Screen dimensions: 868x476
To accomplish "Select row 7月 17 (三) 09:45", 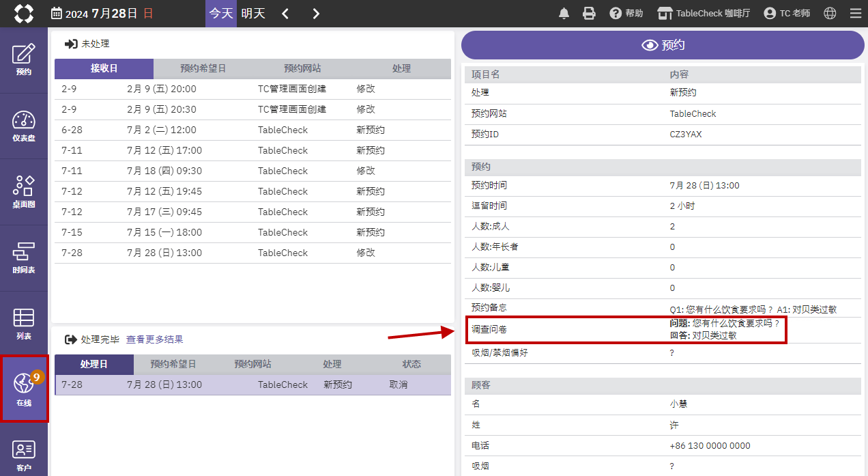I will [x=252, y=212].
